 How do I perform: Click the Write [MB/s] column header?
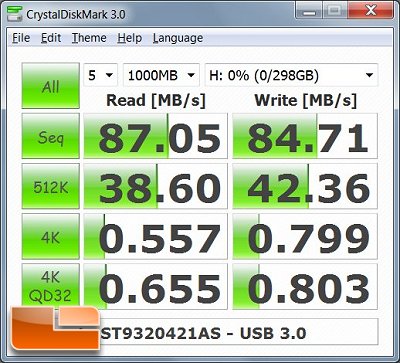tap(306, 100)
